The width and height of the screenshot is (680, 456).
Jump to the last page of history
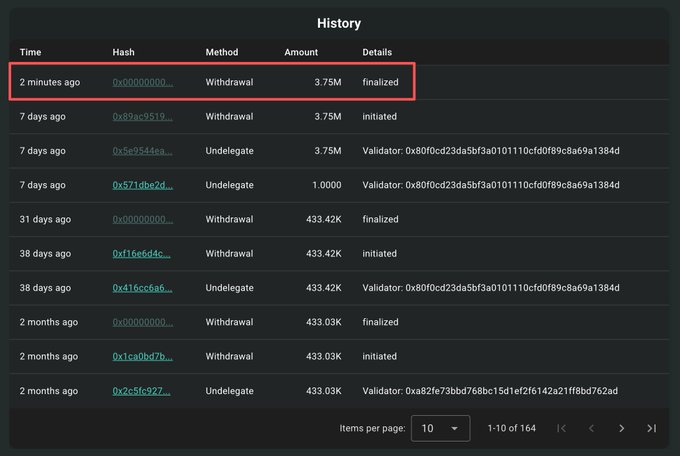coord(651,428)
